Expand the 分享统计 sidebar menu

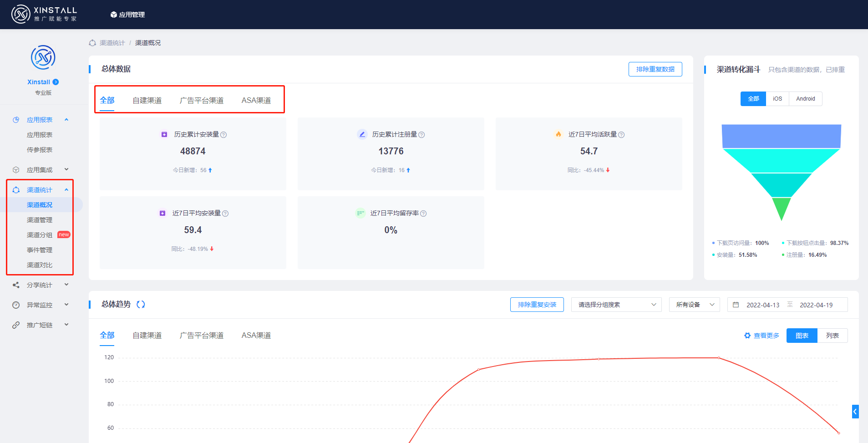pos(40,285)
